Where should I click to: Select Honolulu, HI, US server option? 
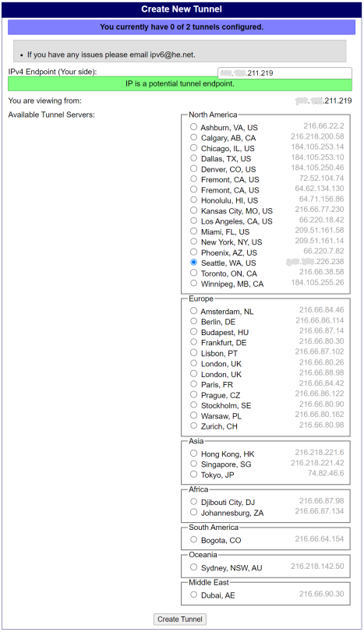click(194, 200)
